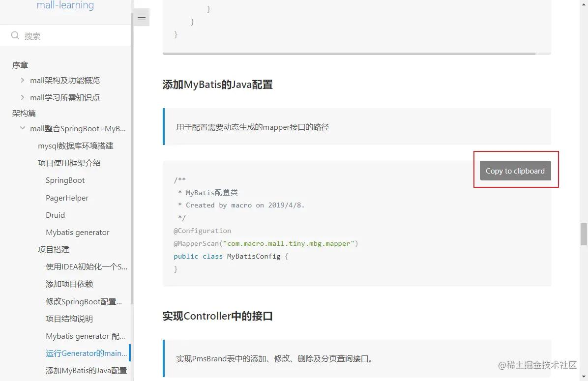Toggle the sidebar with the hamburger icon
The height and width of the screenshot is (381, 588).
[x=141, y=17]
